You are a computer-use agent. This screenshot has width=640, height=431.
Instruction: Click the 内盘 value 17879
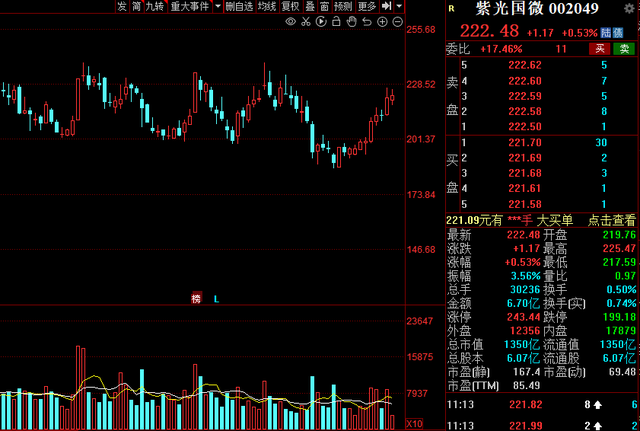(621, 331)
